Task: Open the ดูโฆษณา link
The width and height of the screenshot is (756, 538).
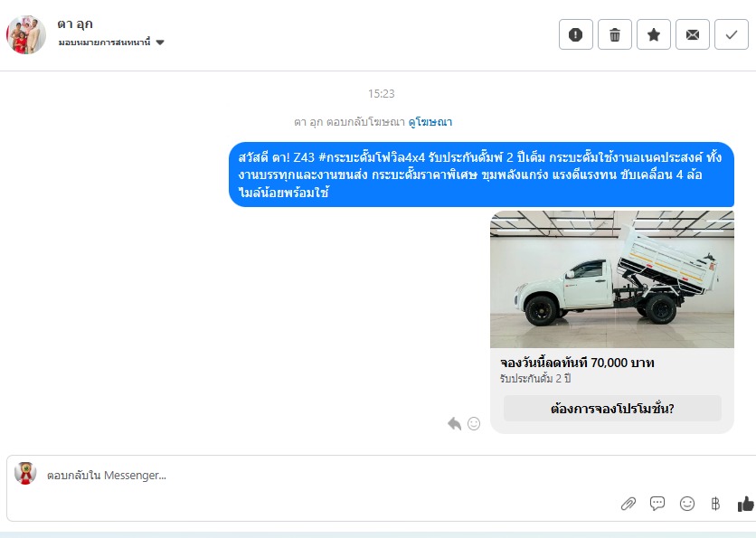Action: click(430, 122)
